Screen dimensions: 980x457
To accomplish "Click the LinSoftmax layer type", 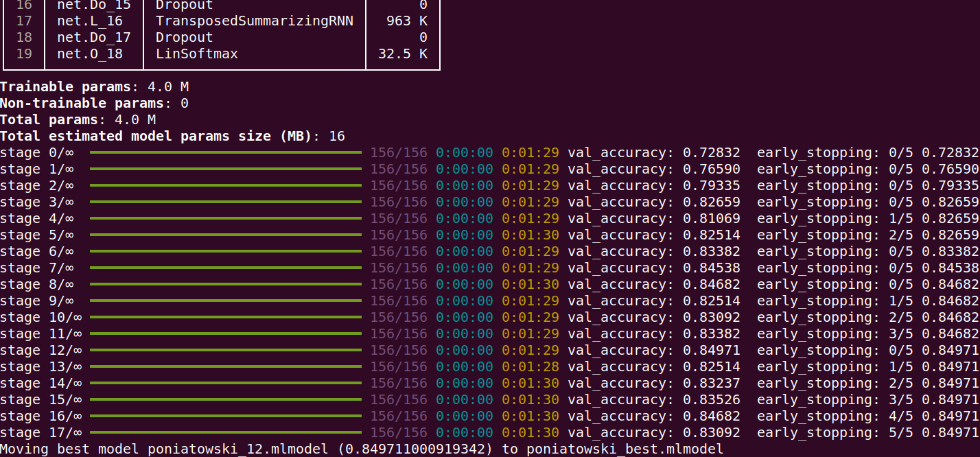I will 196,54.
